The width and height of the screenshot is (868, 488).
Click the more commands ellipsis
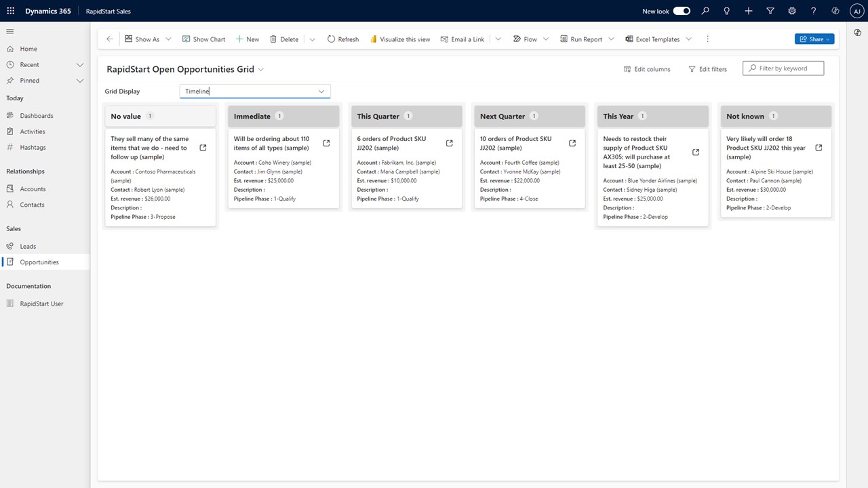707,39
